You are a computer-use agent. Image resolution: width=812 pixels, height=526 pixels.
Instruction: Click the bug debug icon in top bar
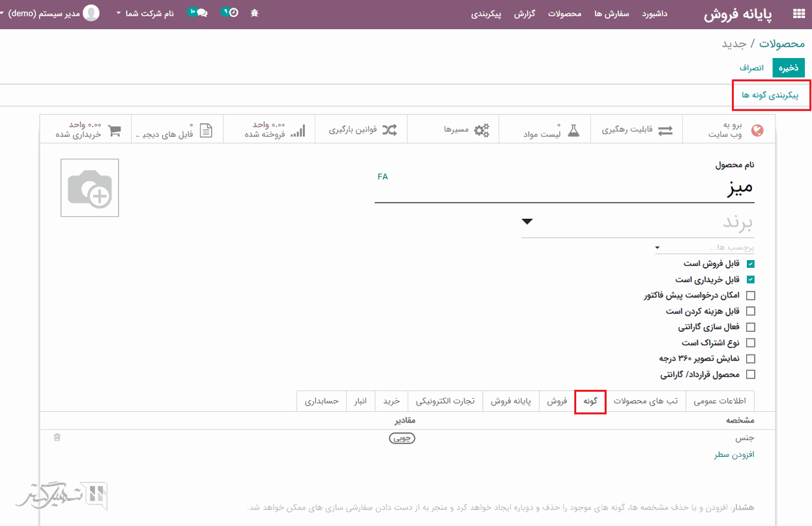click(254, 14)
